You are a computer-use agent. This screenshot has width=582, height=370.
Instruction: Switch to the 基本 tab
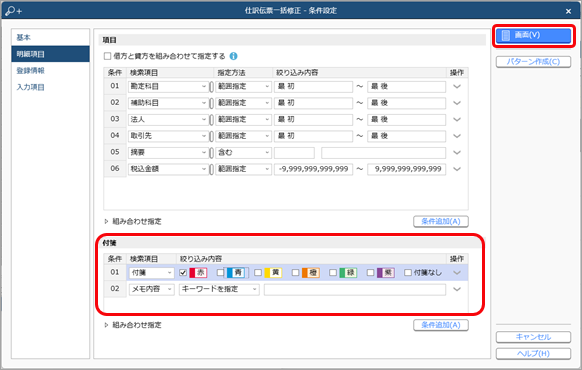pyautogui.click(x=50, y=37)
